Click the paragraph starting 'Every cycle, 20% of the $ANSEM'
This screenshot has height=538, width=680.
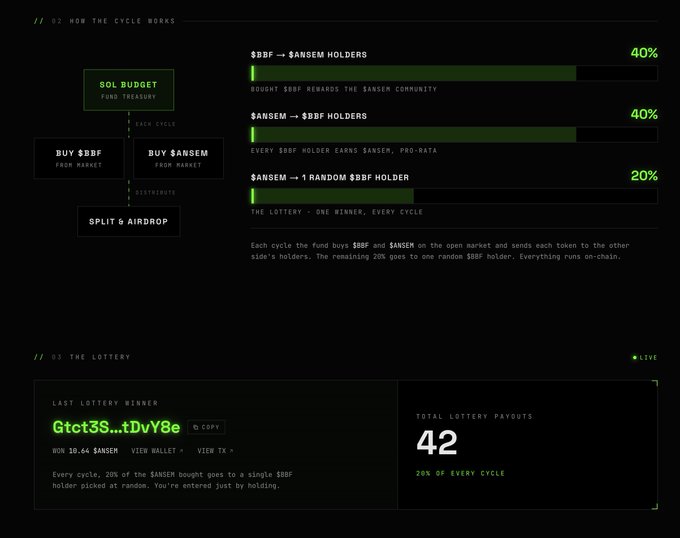173,480
